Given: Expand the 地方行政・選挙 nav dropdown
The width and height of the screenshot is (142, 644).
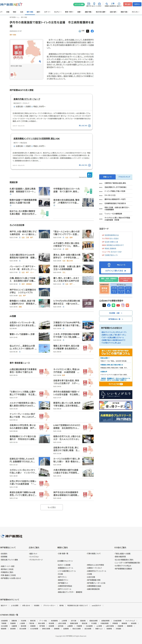Looking at the screenshot, I should 101,12.
